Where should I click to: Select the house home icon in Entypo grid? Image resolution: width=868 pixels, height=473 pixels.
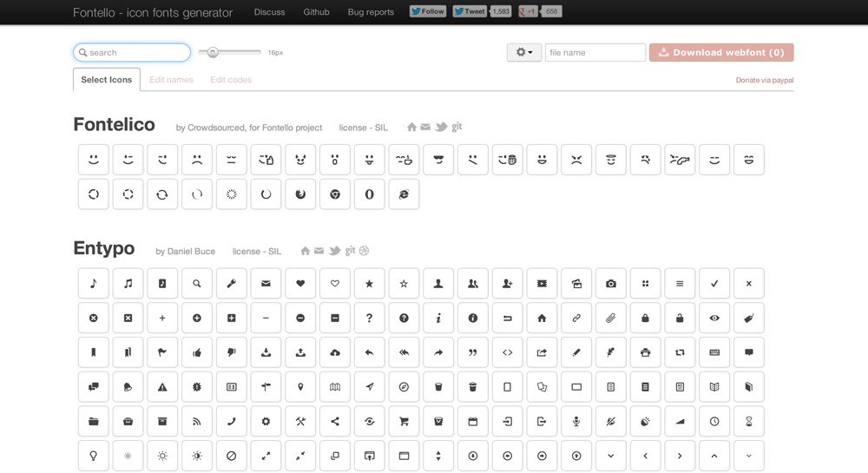(542, 319)
